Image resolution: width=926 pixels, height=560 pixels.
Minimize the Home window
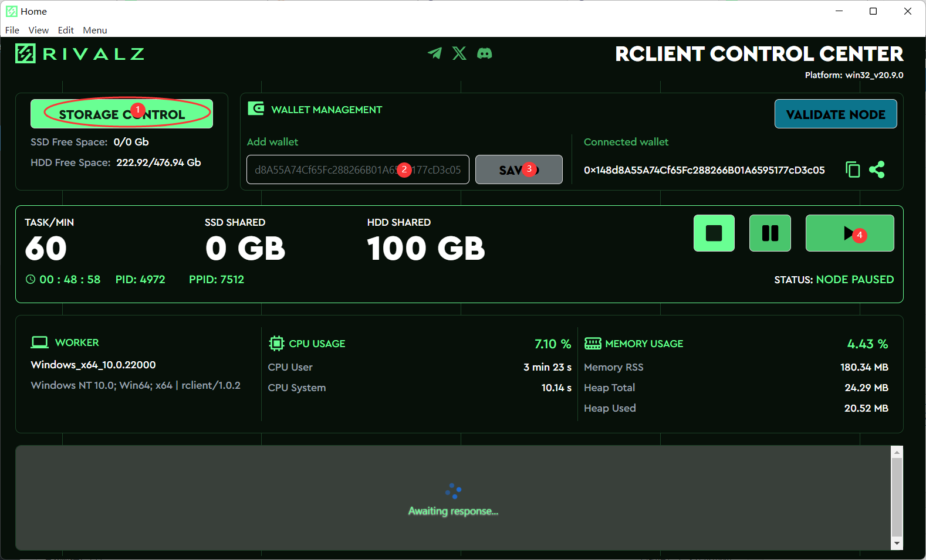[x=839, y=11]
